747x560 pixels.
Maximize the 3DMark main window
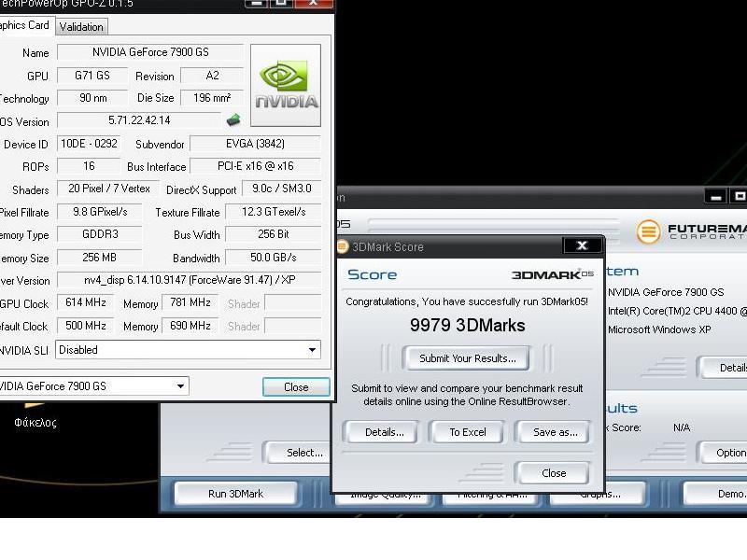[738, 196]
